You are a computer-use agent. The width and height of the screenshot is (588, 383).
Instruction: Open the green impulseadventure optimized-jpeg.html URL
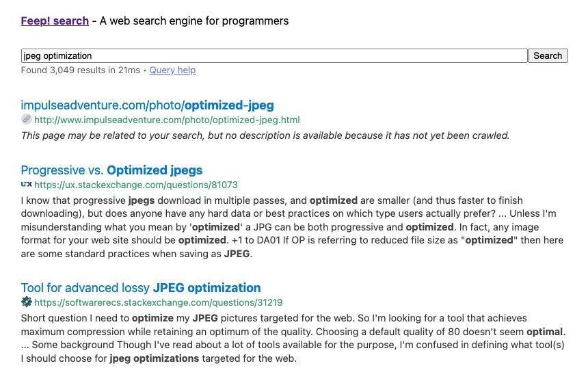click(x=167, y=120)
